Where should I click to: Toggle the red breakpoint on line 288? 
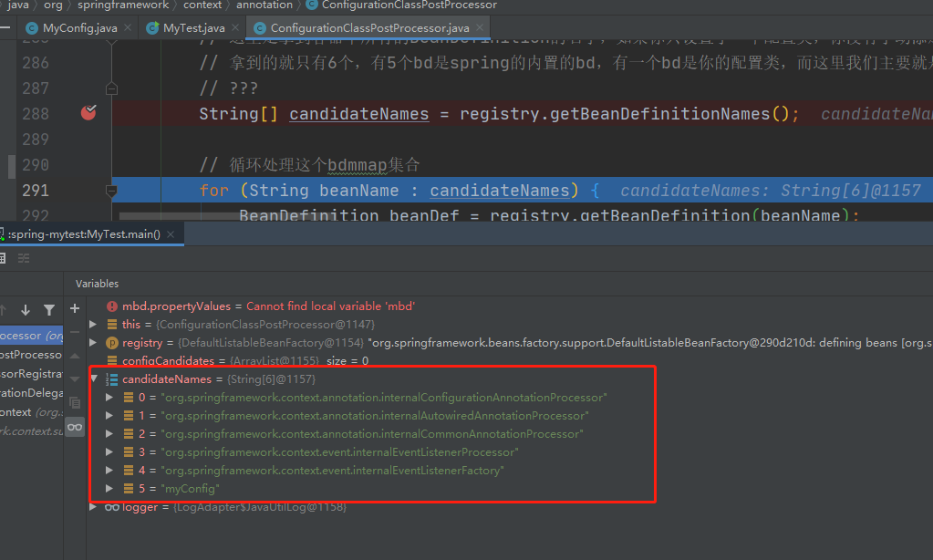click(88, 113)
